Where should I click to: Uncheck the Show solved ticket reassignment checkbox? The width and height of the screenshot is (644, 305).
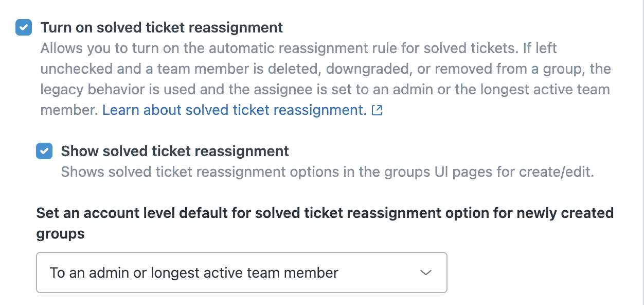click(44, 151)
